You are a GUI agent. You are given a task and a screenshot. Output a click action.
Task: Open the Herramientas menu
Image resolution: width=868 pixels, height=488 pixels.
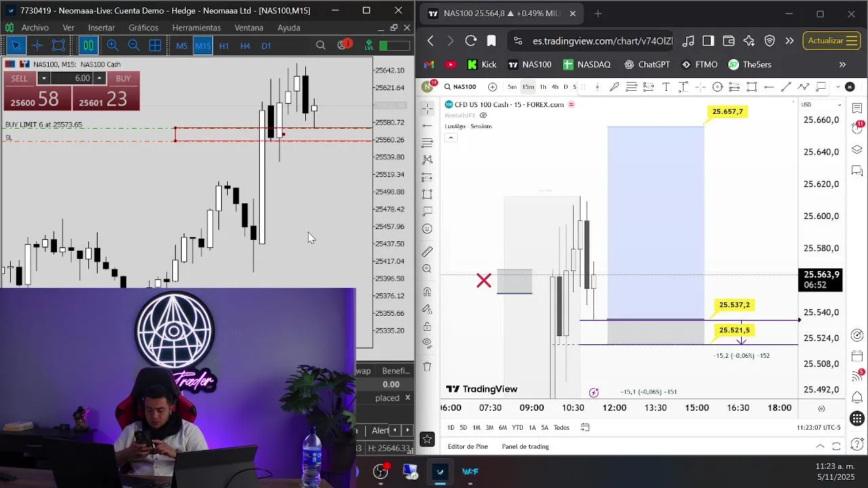tap(196, 28)
